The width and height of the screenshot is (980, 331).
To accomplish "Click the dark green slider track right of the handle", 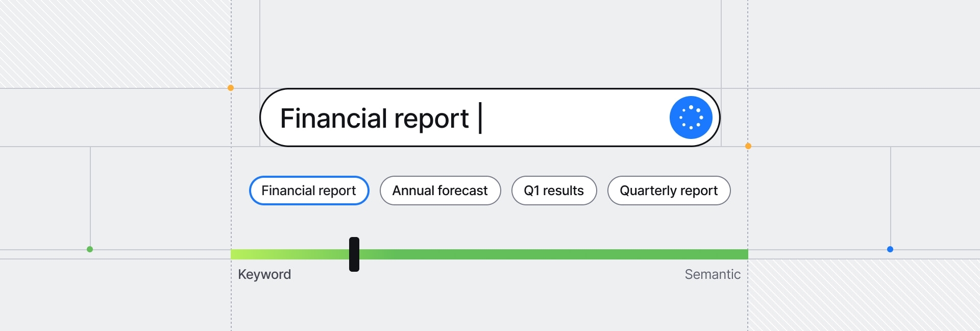I will (x=551, y=254).
